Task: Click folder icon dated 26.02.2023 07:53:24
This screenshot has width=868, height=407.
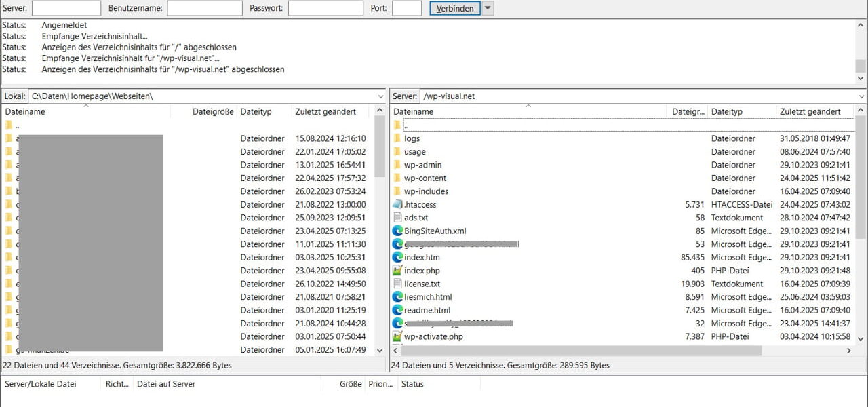Action: pos(9,191)
